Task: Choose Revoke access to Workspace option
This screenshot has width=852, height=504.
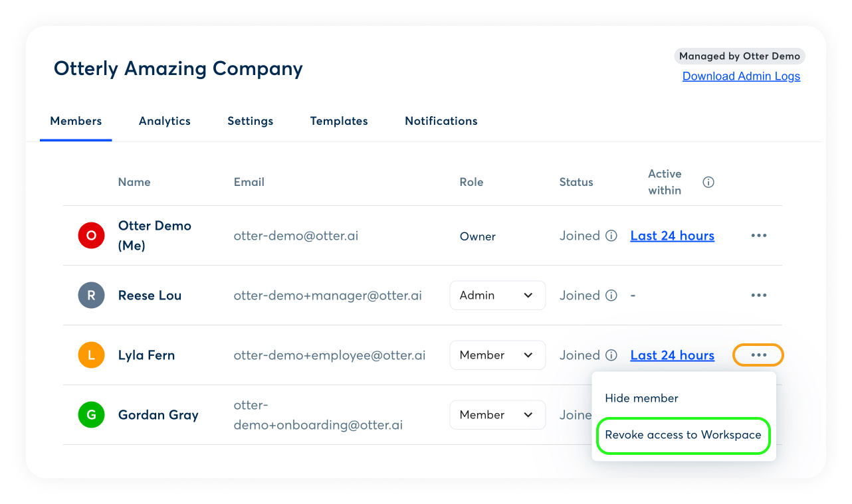Action: coord(683,435)
